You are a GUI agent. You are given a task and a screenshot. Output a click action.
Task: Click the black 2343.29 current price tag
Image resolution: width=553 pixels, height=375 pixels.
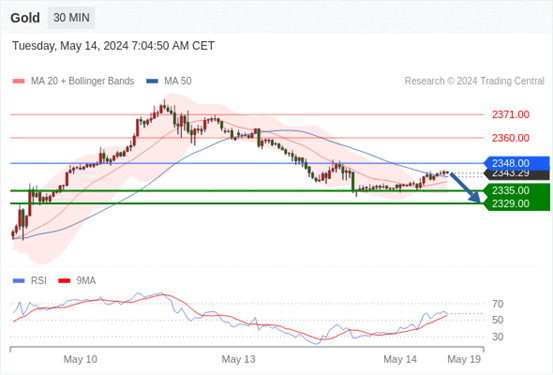click(x=517, y=175)
